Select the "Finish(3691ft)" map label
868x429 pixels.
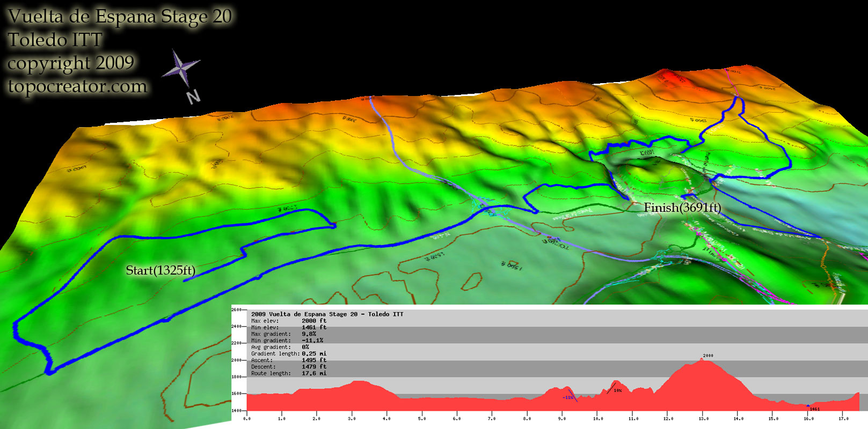682,208
